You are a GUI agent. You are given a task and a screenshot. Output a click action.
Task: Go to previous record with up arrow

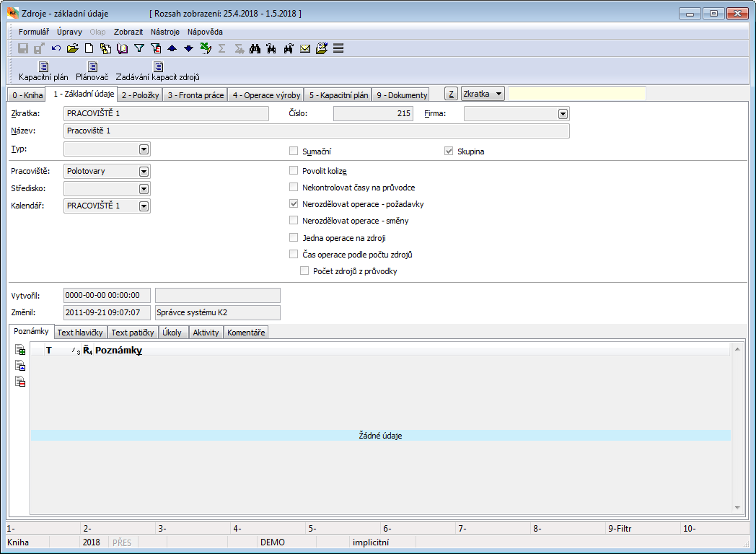[x=172, y=49]
